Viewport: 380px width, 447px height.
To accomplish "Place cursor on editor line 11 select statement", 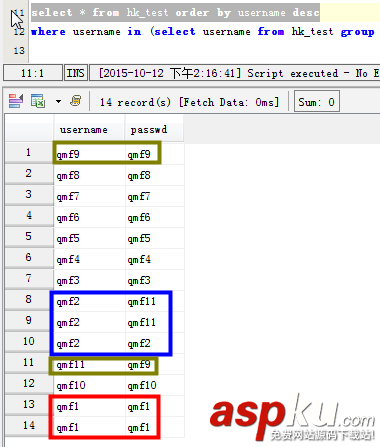I will coord(175,13).
